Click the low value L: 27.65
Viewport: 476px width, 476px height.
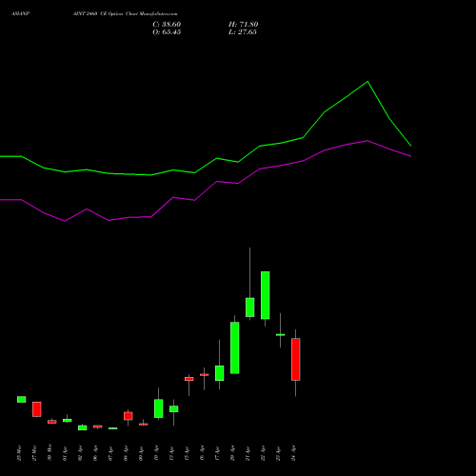(x=243, y=32)
